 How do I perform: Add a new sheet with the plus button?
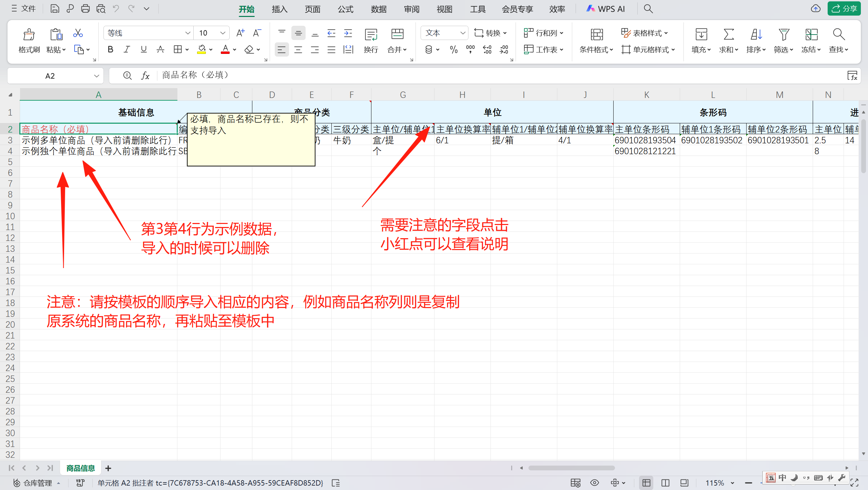pos(108,468)
